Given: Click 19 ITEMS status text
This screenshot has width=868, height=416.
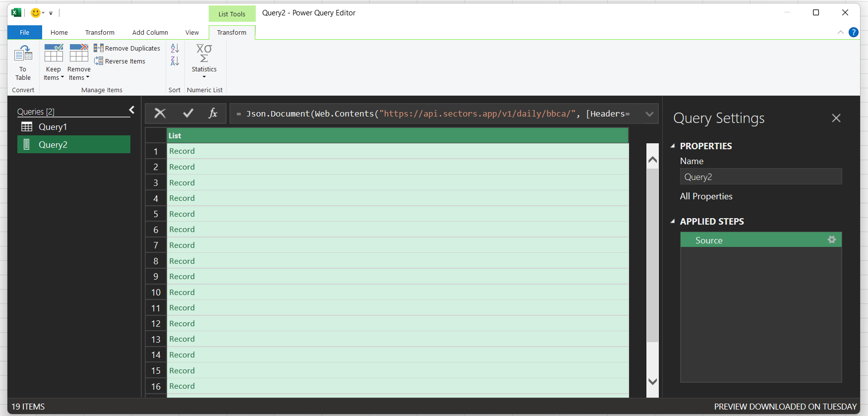Looking at the screenshot, I should coord(28,407).
